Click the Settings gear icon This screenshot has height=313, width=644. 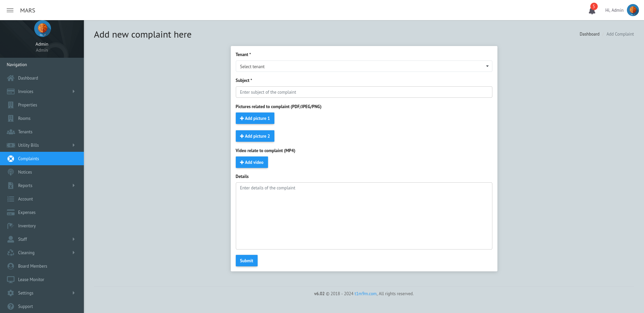click(x=11, y=293)
